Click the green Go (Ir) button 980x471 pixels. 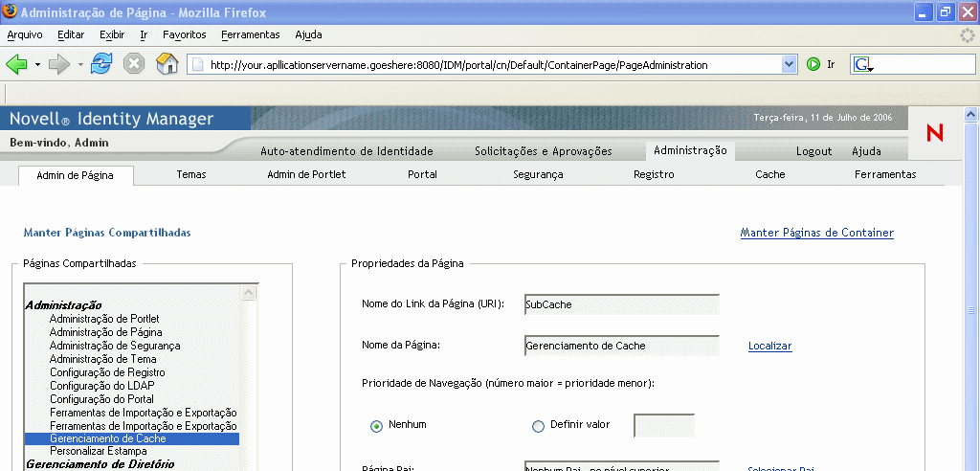coord(813,64)
